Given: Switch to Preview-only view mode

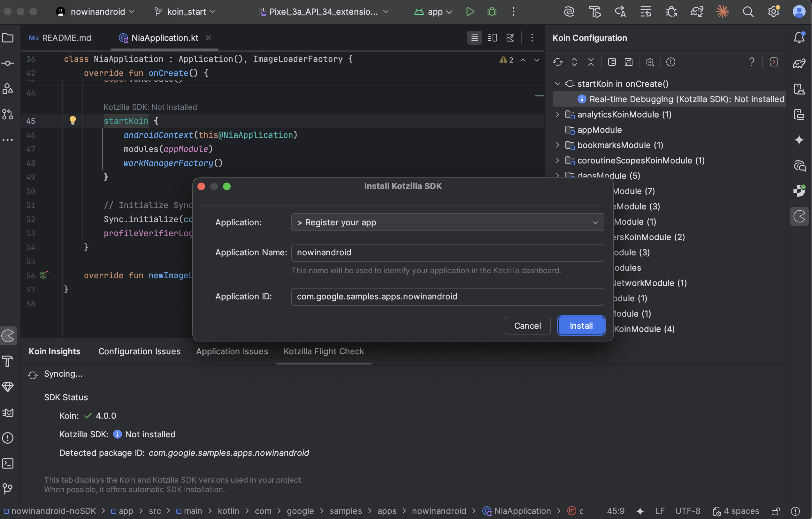Looking at the screenshot, I should click(510, 38).
